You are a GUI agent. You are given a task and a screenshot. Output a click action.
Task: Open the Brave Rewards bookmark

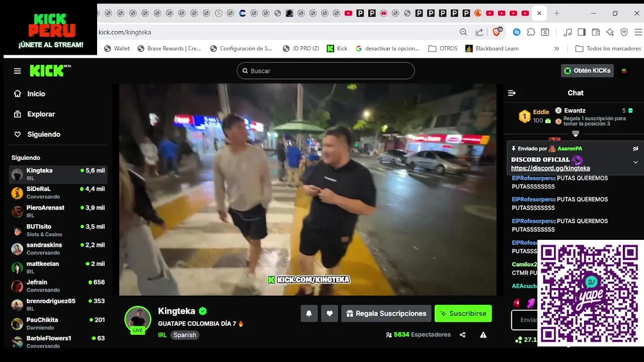(169, 49)
